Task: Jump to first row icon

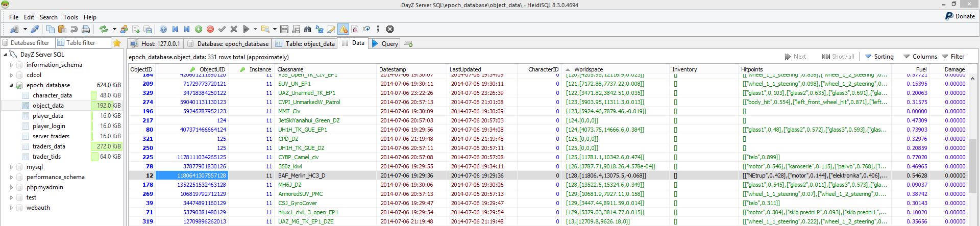Action: [175, 29]
